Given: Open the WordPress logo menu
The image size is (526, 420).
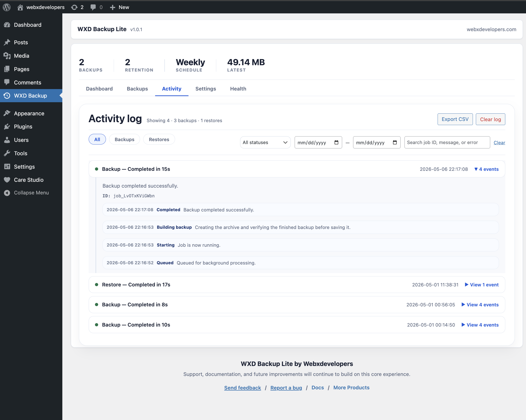Looking at the screenshot, I should pyautogui.click(x=7, y=7).
